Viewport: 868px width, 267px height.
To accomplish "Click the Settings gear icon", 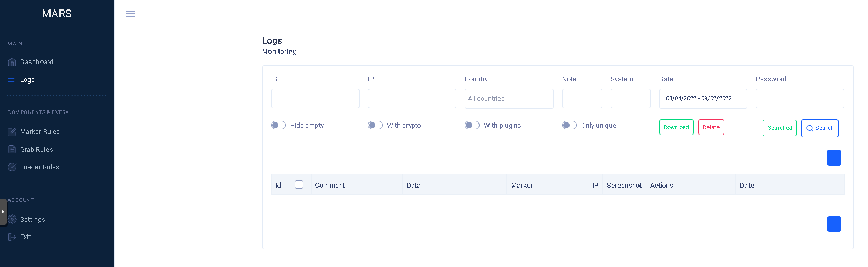I will (13, 219).
